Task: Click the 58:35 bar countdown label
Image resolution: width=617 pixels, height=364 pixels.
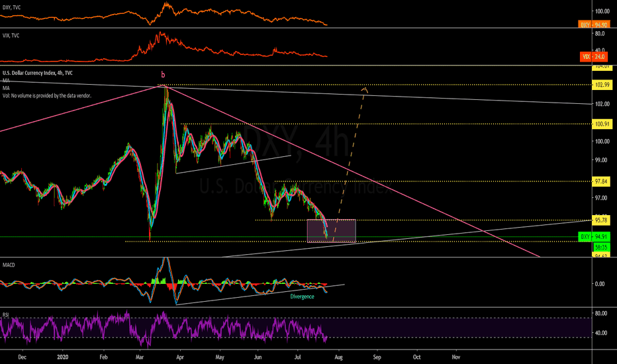Action: point(601,247)
